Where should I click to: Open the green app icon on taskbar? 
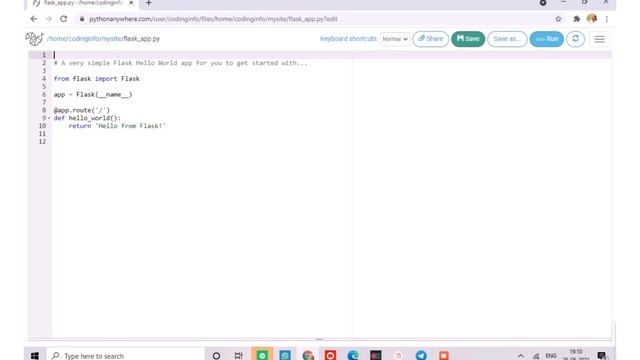[x=262, y=356]
